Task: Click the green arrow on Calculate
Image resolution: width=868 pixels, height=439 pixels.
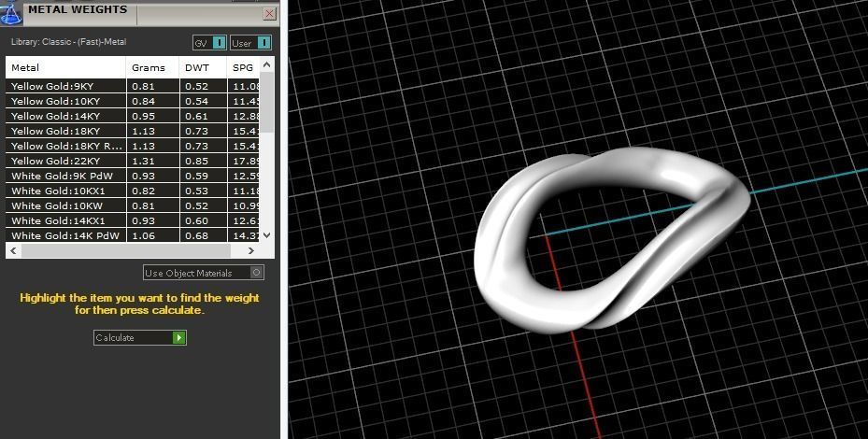Action: (178, 338)
